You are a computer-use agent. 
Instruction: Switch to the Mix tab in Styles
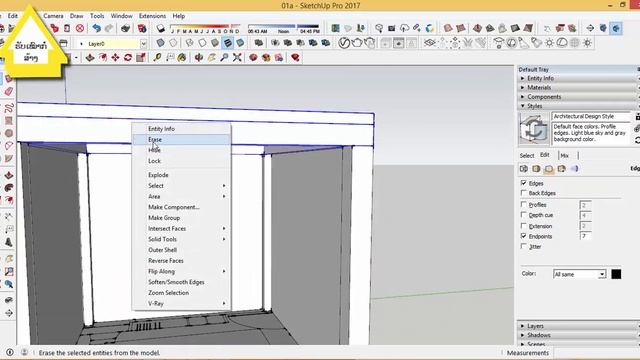click(564, 156)
